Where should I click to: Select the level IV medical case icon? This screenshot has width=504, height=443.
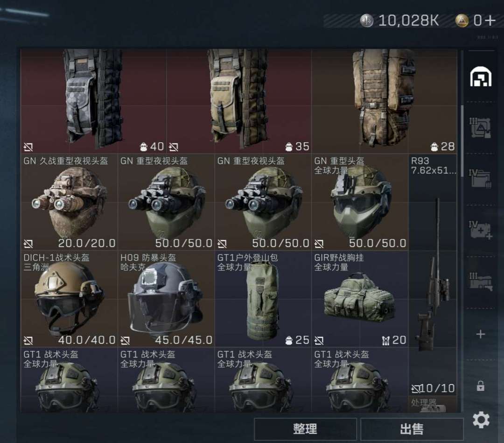pos(480,230)
